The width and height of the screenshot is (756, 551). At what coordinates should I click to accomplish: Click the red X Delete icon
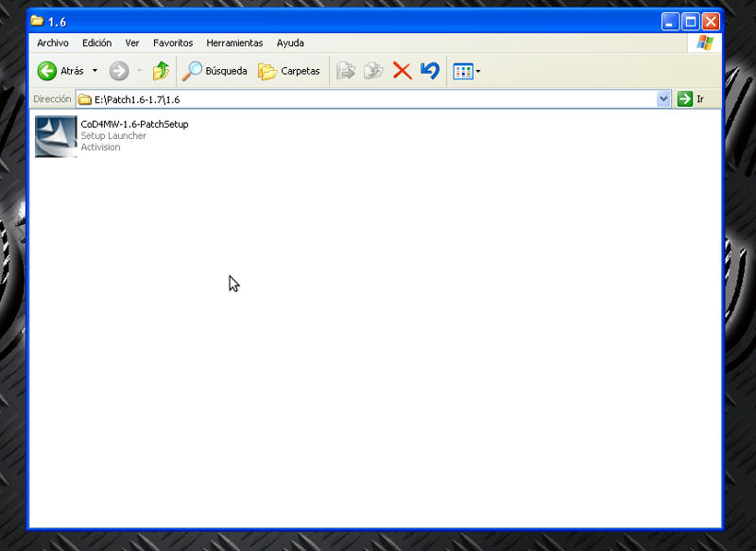point(403,71)
